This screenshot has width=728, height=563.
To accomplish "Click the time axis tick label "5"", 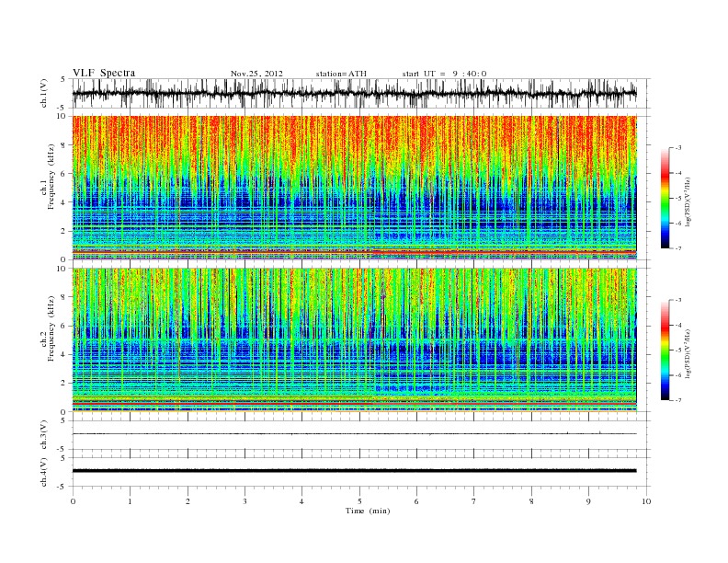I will 359,501.
